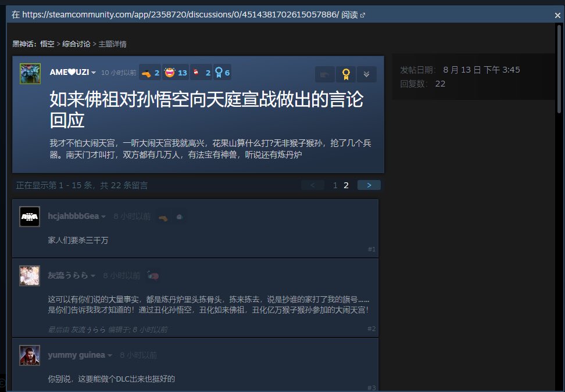This screenshot has width=565, height=392.
Task: Expand dropdown arrow next to 灰流うらら
Action: 93,276
